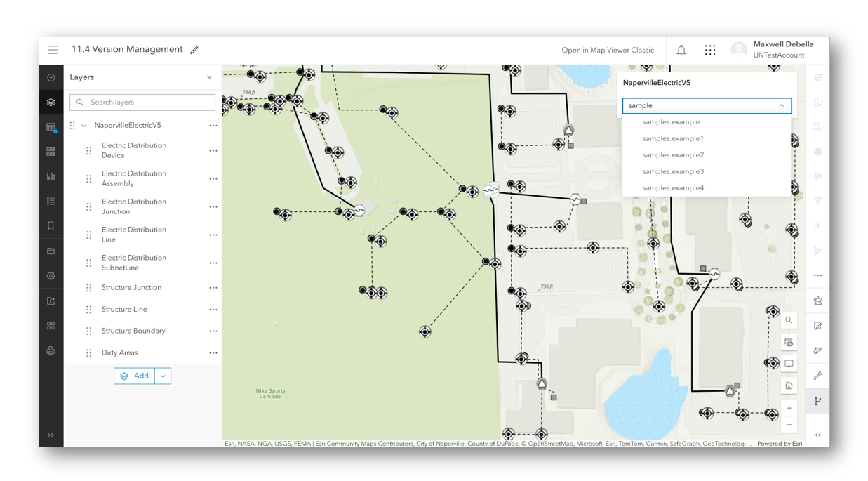Open the right toolbar more options ellipsis
Viewport: 868px width, 481px height.
coord(818,276)
